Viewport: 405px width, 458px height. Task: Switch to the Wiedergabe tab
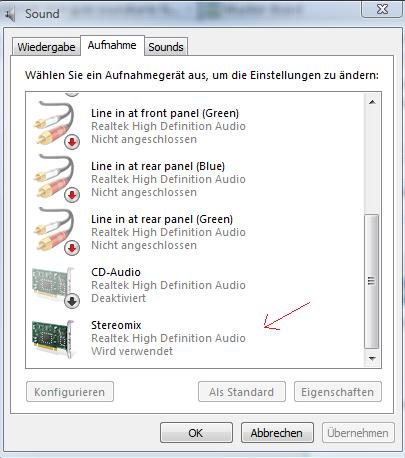(x=46, y=47)
